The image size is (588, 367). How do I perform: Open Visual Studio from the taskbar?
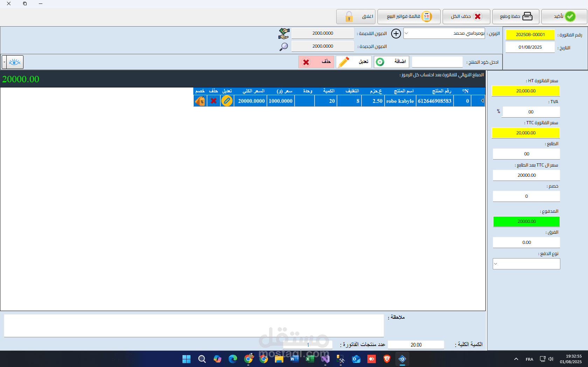(x=325, y=359)
